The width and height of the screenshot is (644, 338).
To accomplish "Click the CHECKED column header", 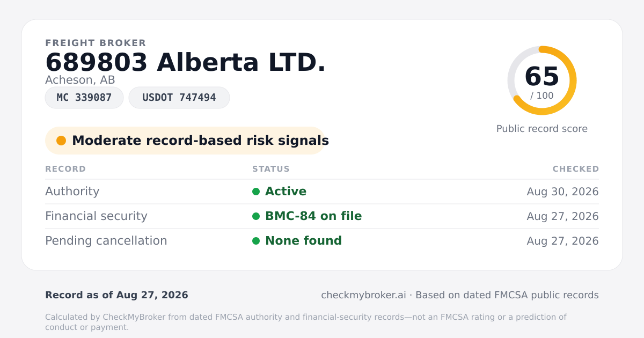I will [576, 169].
